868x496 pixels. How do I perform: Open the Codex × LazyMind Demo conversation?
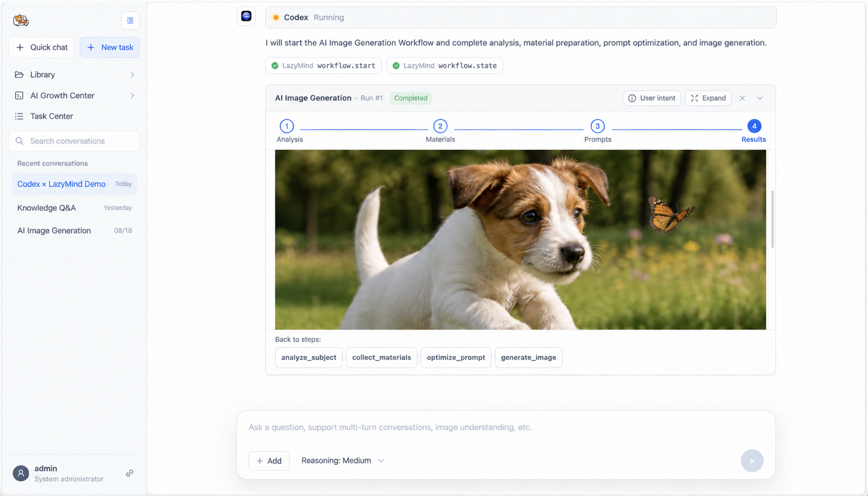pyautogui.click(x=75, y=184)
